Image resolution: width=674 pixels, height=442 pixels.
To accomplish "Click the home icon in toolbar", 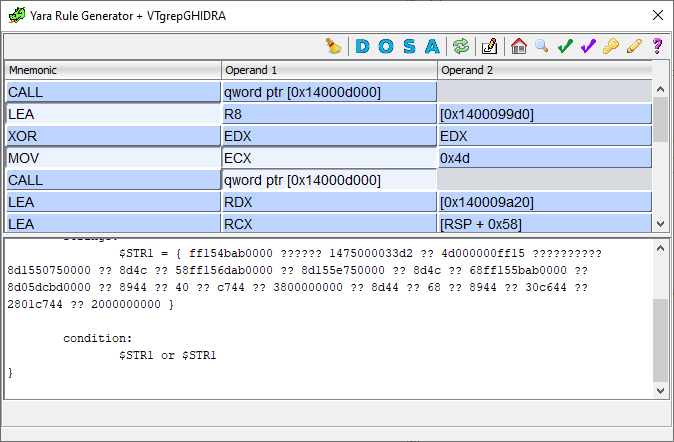I will click(519, 46).
